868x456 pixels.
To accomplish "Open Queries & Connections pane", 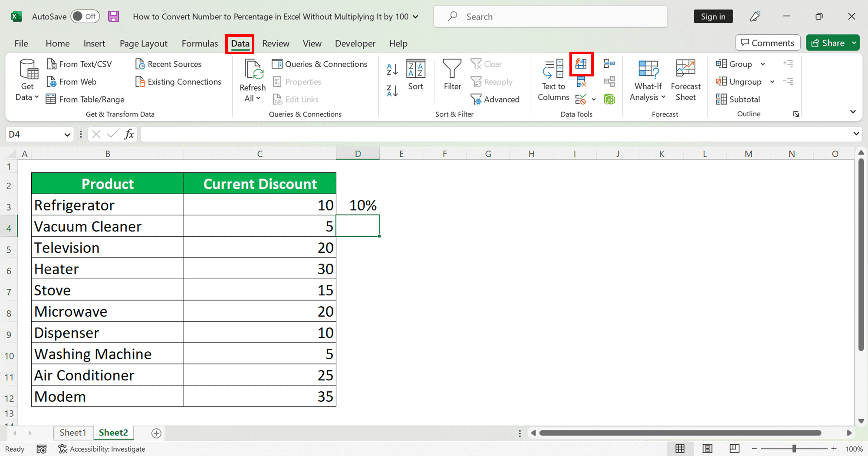I will (319, 64).
